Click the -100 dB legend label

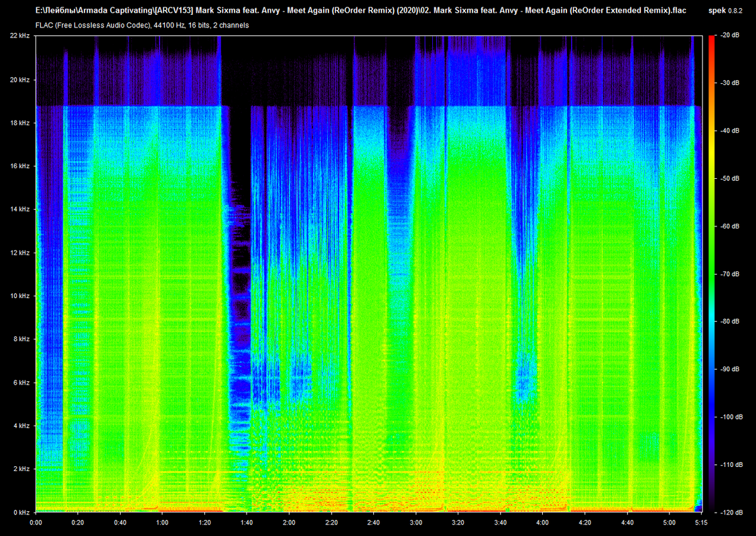click(731, 417)
